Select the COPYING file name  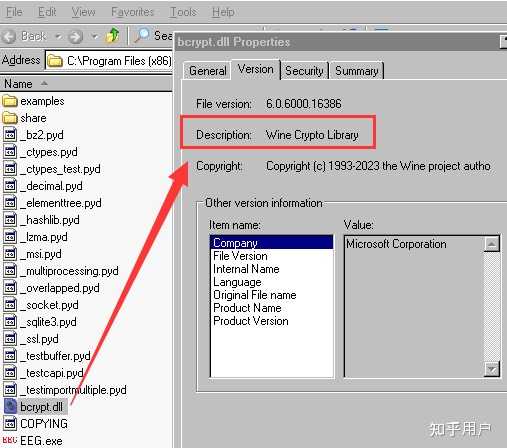coord(44,424)
